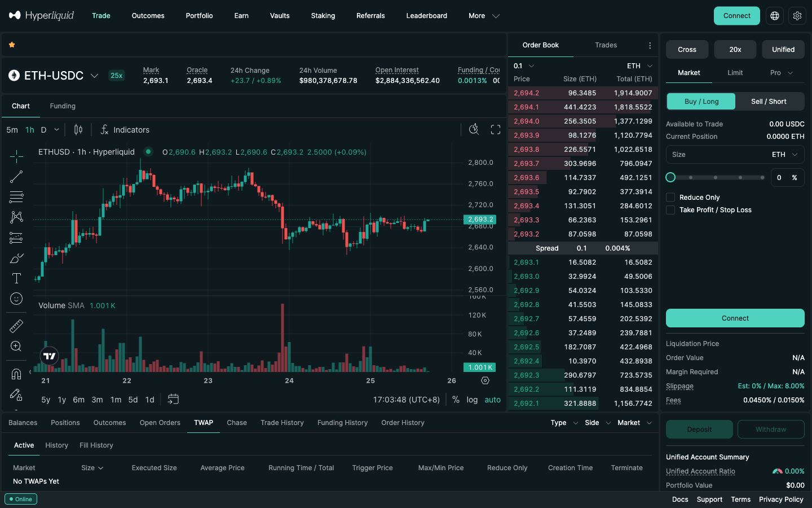Viewport: 812px width, 508px height.
Task: Select the text annotation tool
Action: (16, 278)
